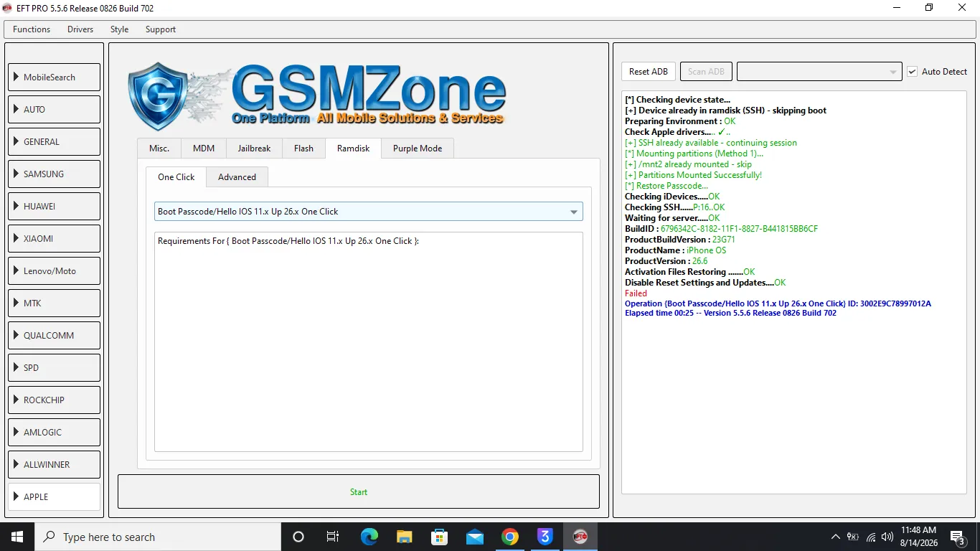Click the Reset ADB button
Image resolution: width=980 pixels, height=551 pixels.
[x=649, y=72]
